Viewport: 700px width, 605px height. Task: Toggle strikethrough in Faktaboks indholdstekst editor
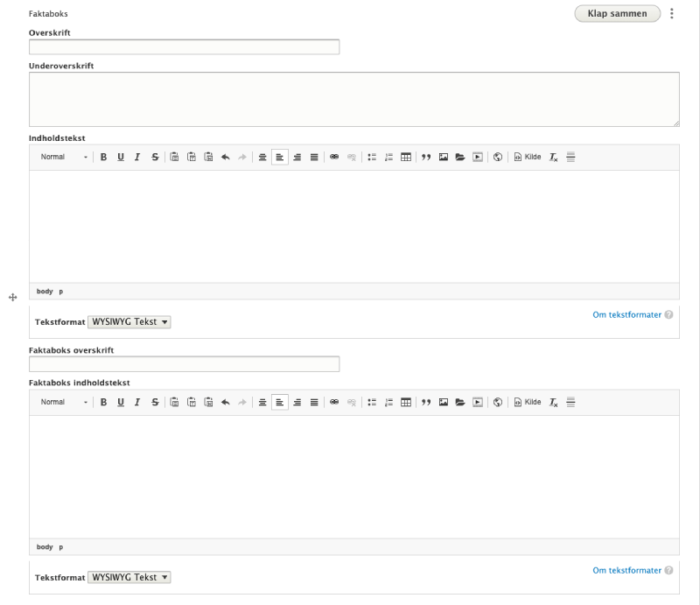coord(155,403)
